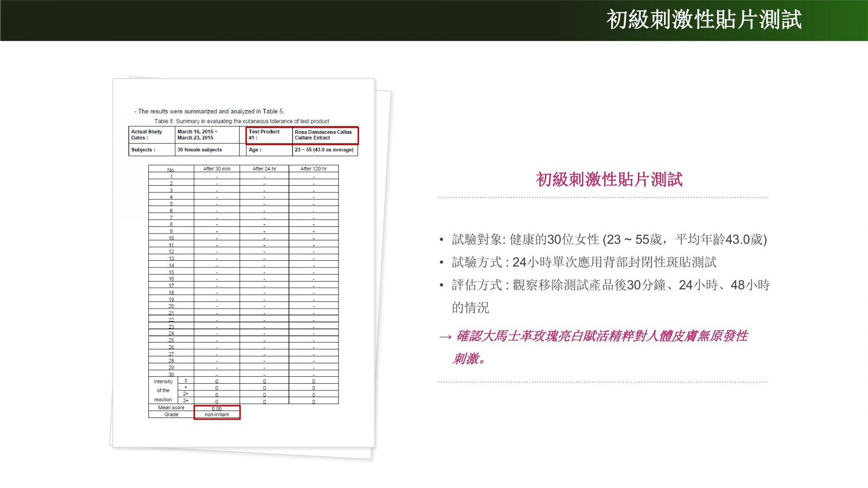
Task: Click the bullet line starting with 試驗方式
Action: (x=584, y=262)
